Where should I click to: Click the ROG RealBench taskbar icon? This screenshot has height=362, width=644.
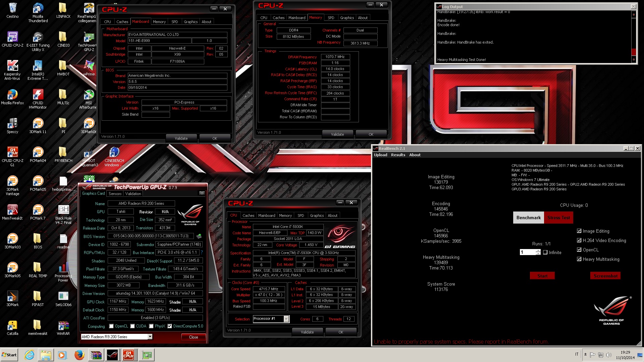[x=112, y=355]
